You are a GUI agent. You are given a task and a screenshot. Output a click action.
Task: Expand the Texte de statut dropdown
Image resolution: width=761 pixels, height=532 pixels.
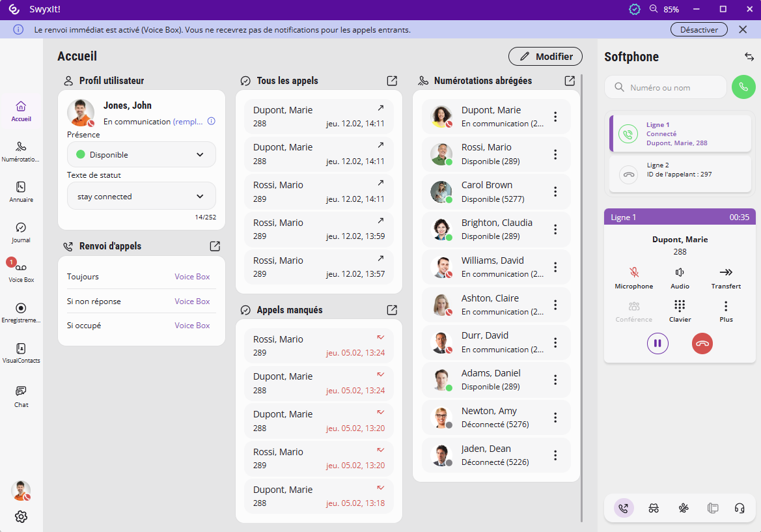tap(141, 196)
